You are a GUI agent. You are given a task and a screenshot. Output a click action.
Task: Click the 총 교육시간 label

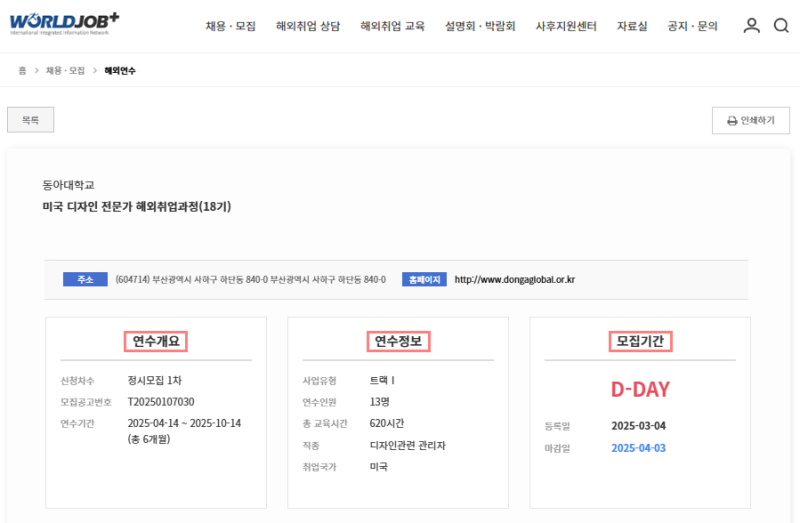[324, 424]
